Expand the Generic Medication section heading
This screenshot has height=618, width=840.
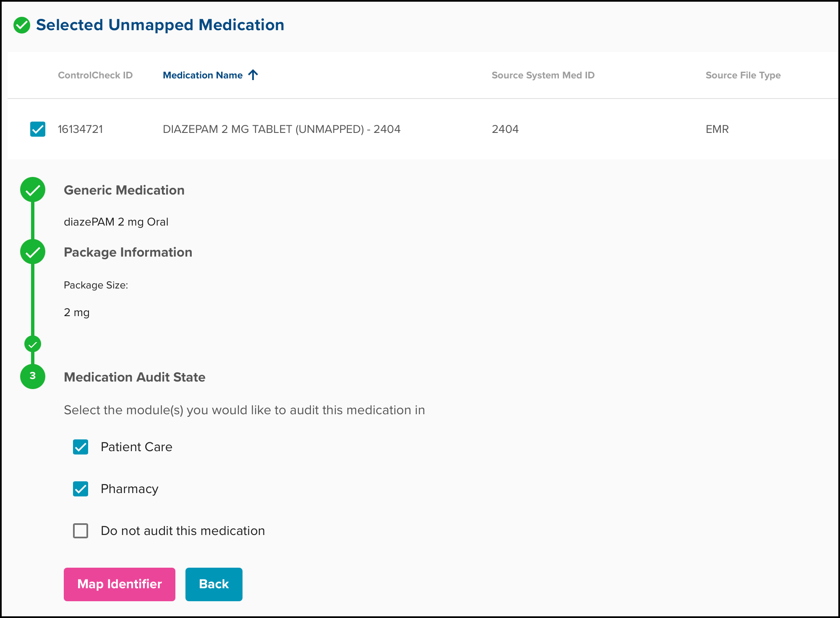pyautogui.click(x=124, y=190)
